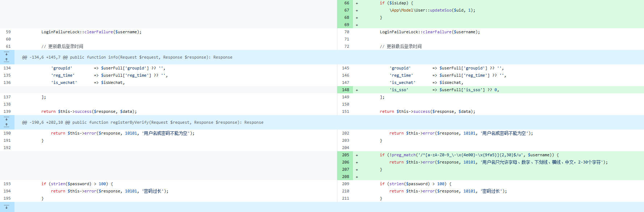Expand up at the registerByVerify hunk header
The height and width of the screenshot is (212, 644).
[x=7, y=125]
